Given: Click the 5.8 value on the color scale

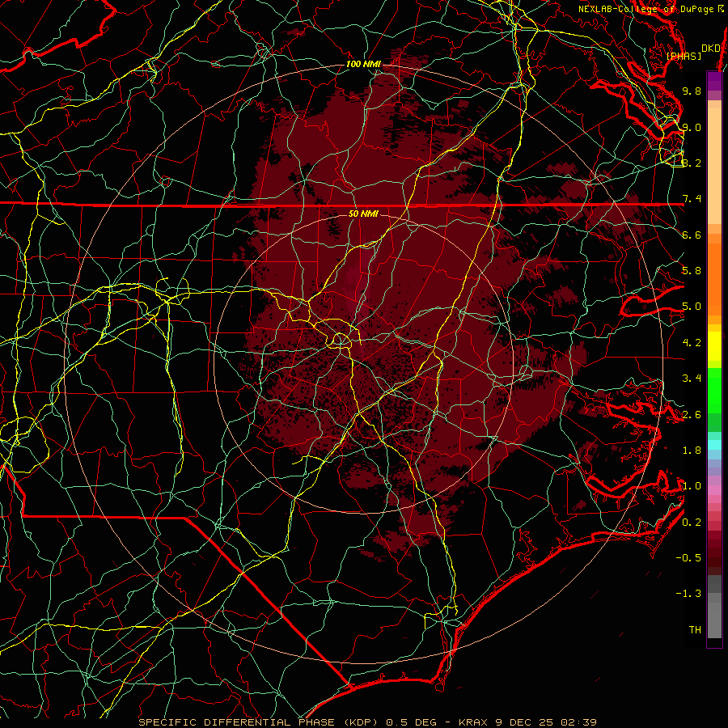Looking at the screenshot, I should [692, 271].
